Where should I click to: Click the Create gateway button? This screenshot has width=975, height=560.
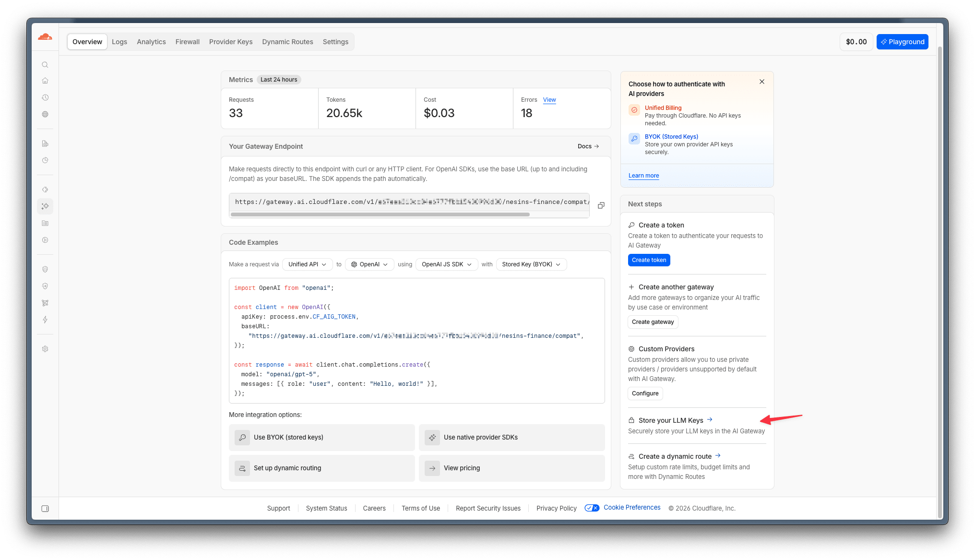point(653,322)
